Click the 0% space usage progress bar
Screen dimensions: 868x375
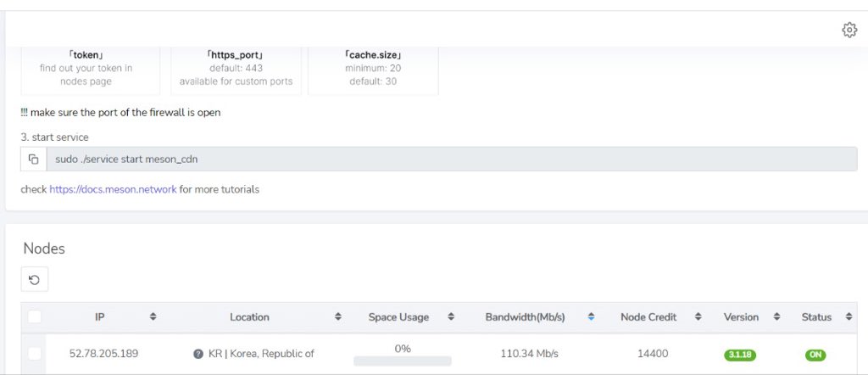403,361
